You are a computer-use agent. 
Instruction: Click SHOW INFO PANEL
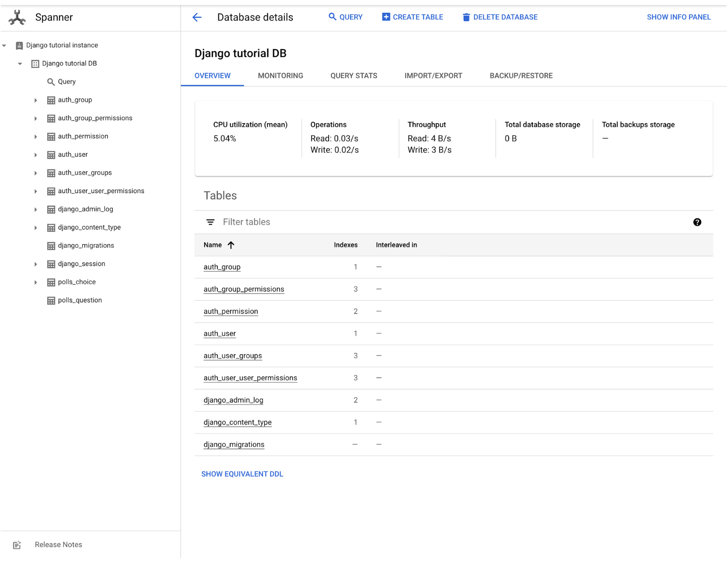pyautogui.click(x=678, y=17)
